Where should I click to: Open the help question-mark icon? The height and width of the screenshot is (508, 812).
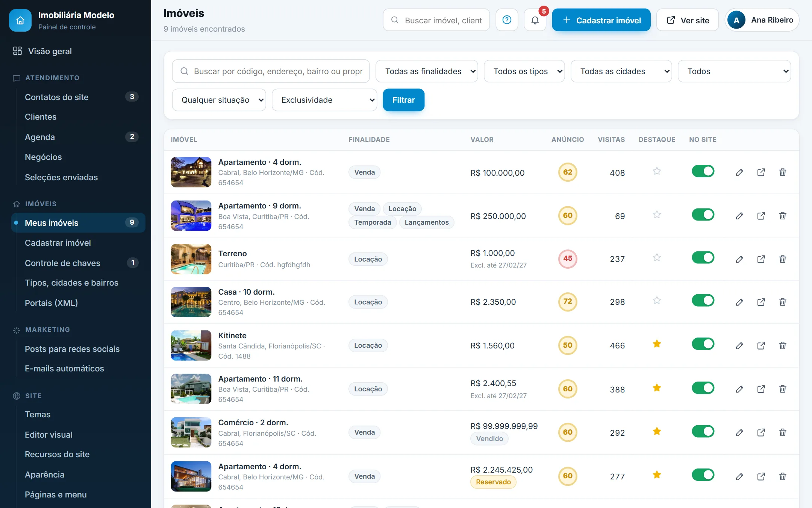pyautogui.click(x=507, y=20)
